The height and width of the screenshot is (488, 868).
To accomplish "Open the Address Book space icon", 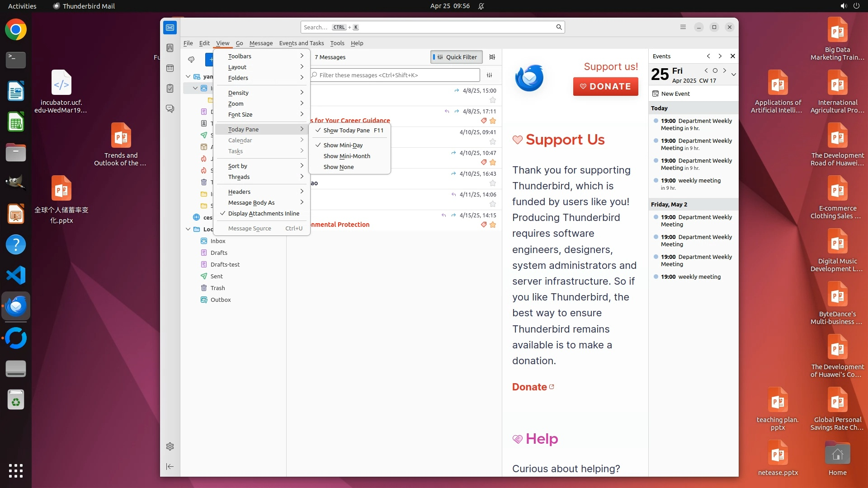I will pyautogui.click(x=170, y=48).
